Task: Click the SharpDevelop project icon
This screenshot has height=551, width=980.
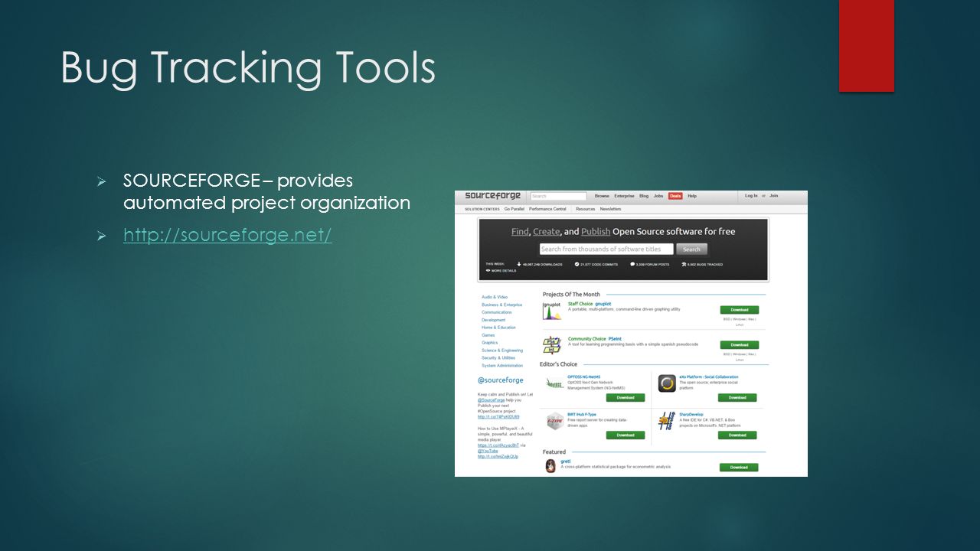Action: tap(668, 421)
